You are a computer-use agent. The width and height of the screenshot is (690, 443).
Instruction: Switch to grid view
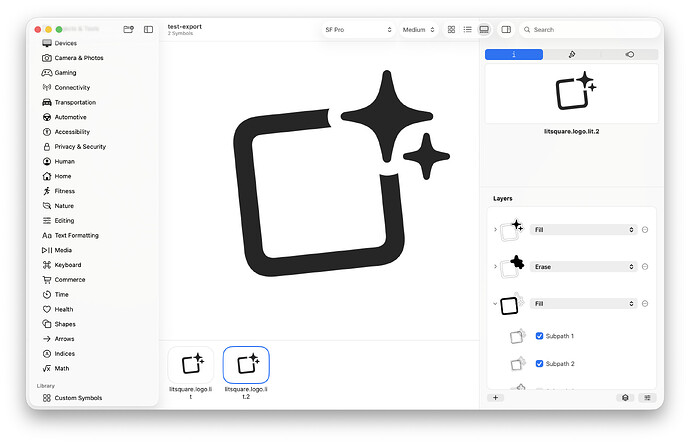[451, 29]
